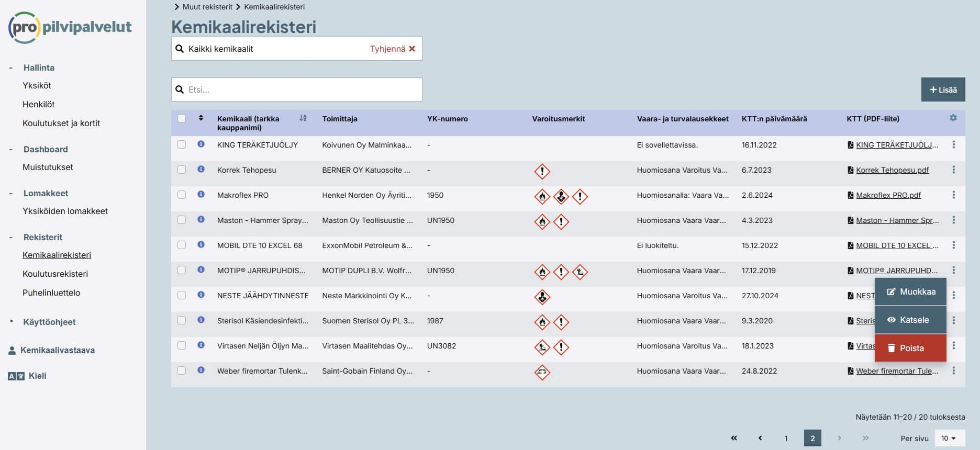
Task: Open column settings gear icon
Action: pos(953,118)
